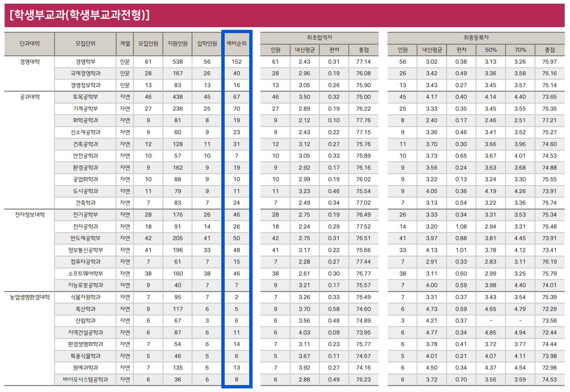Viewport: 570px width, 392px height.
Task: Select 전자공학과 final deviation 1.08
Action: pos(461,227)
